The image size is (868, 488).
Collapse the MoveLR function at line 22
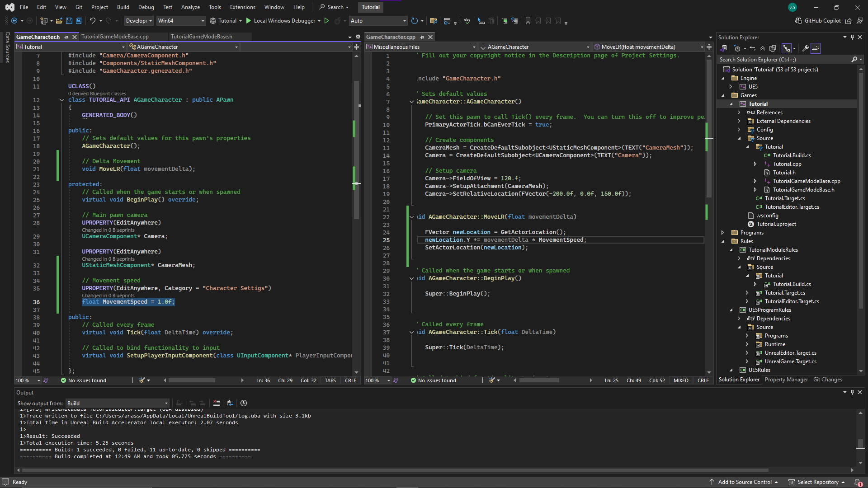(x=411, y=217)
